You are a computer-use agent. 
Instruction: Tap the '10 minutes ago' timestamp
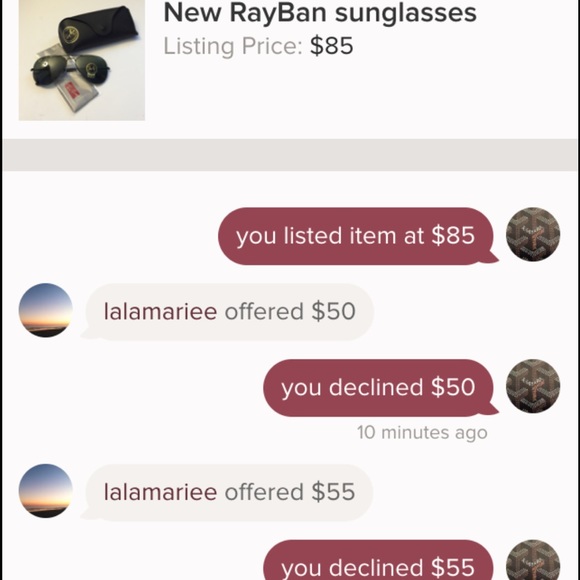click(422, 432)
